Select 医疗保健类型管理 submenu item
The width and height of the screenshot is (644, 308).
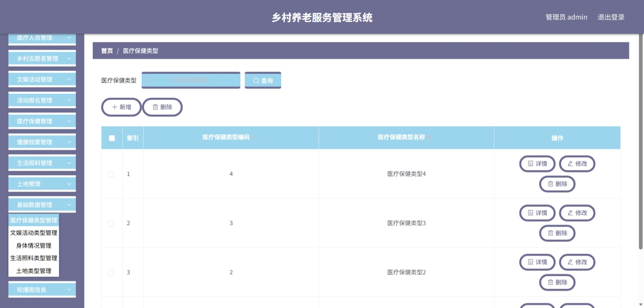pyautogui.click(x=34, y=220)
